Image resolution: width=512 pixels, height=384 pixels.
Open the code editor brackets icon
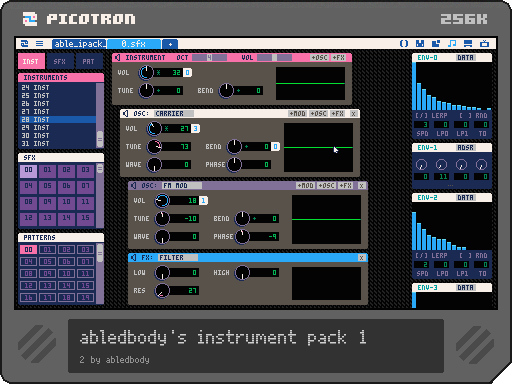[404, 44]
